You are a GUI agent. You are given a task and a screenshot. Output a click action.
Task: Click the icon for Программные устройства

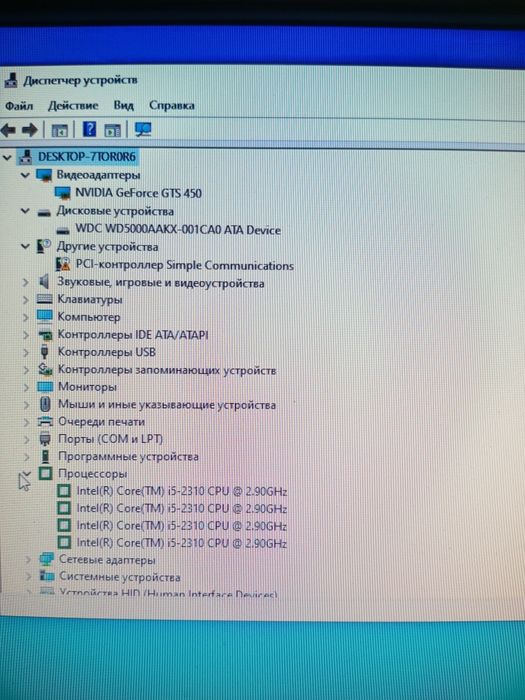point(46,457)
